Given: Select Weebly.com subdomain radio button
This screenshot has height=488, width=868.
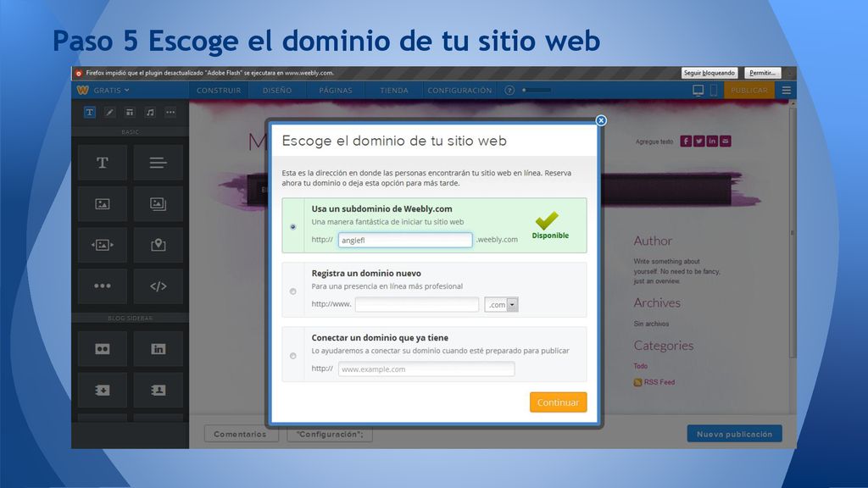Looking at the screenshot, I should pos(292,227).
